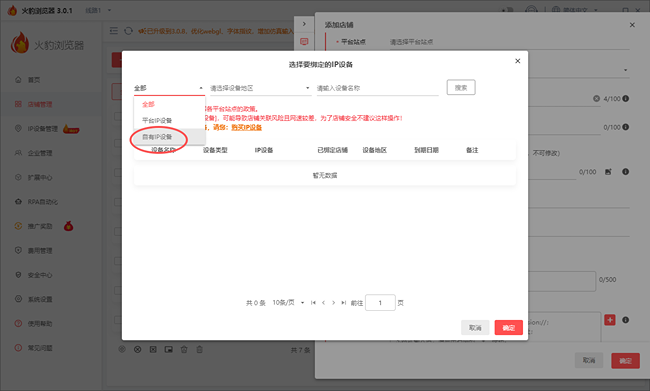Click the page number field showing 1
Image resolution: width=650 pixels, height=391 pixels.
point(380,303)
